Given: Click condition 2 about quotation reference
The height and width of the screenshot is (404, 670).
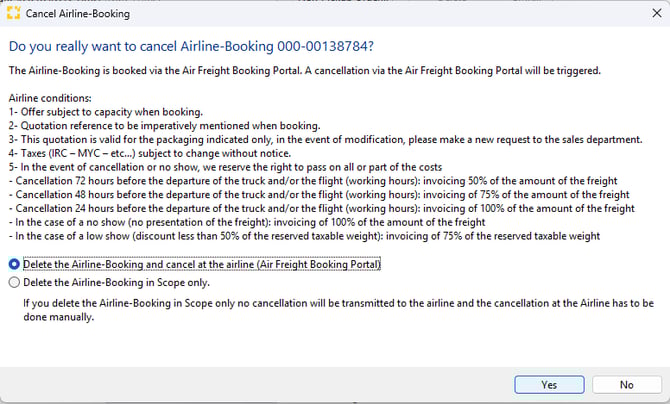Looking at the screenshot, I should coord(165,126).
